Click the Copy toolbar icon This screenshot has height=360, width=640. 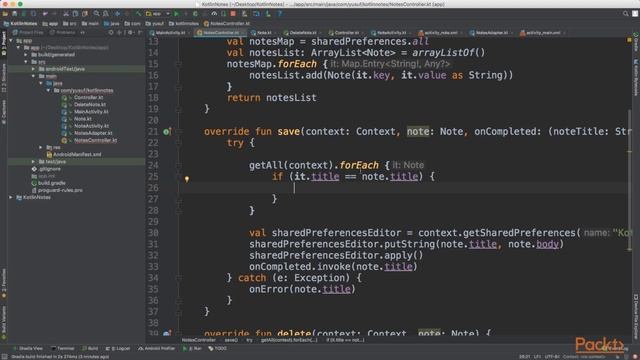tap(76, 14)
